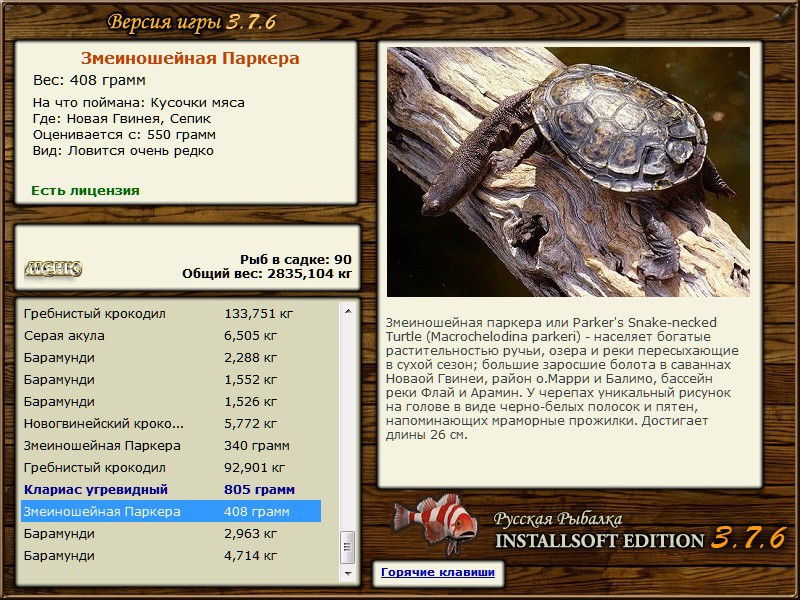
Task: Select Барамунди weighing 4,714 кг
Action: click(x=171, y=555)
